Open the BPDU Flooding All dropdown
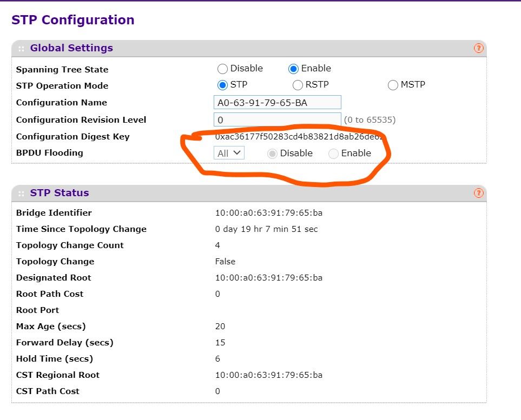The height and width of the screenshot is (420, 521). coord(229,153)
